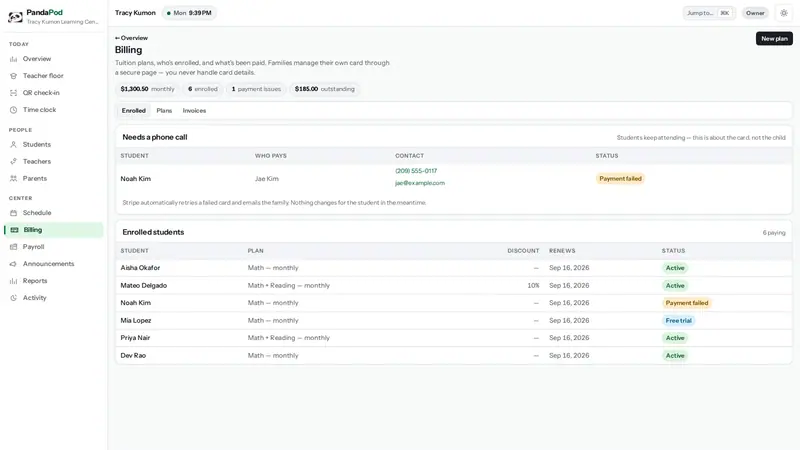Switch to the Plans tab
The width and height of the screenshot is (800, 450).
164,111
